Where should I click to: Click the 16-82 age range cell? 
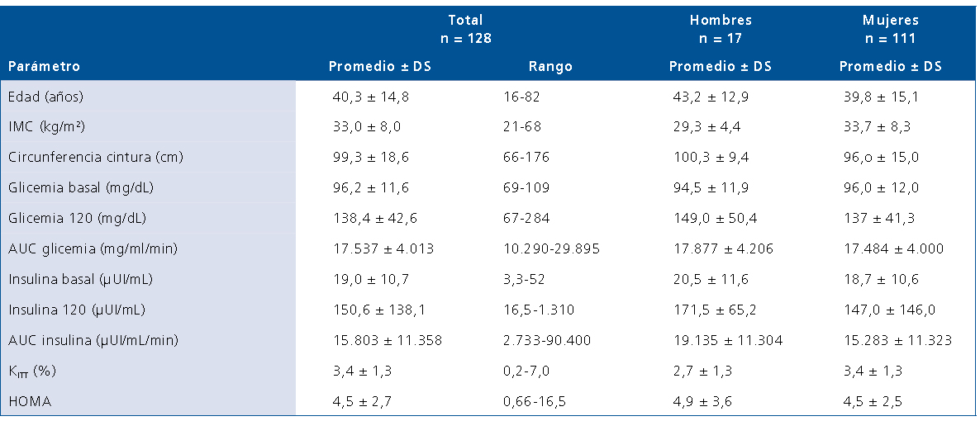tap(521, 97)
